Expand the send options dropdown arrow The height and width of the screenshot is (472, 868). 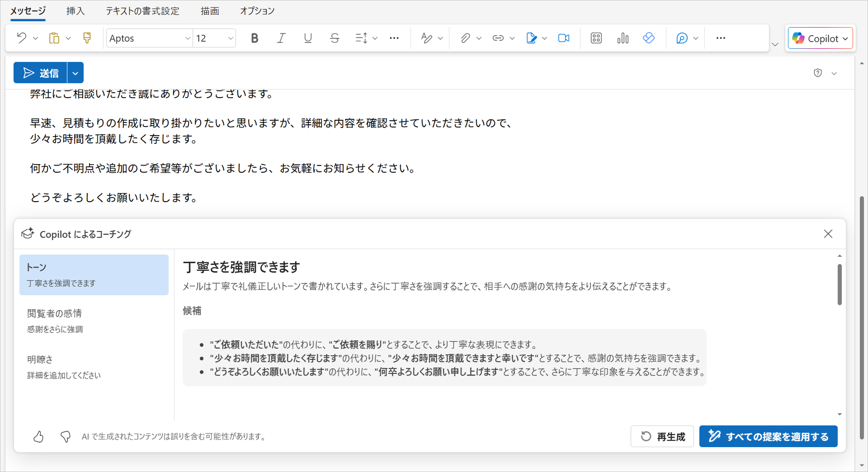tap(75, 73)
